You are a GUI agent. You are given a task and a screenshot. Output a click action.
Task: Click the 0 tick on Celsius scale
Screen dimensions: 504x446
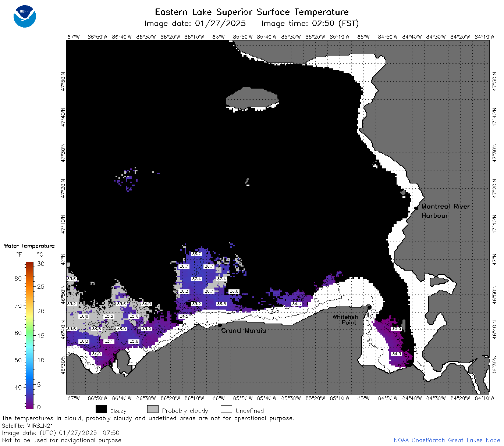(x=39, y=407)
